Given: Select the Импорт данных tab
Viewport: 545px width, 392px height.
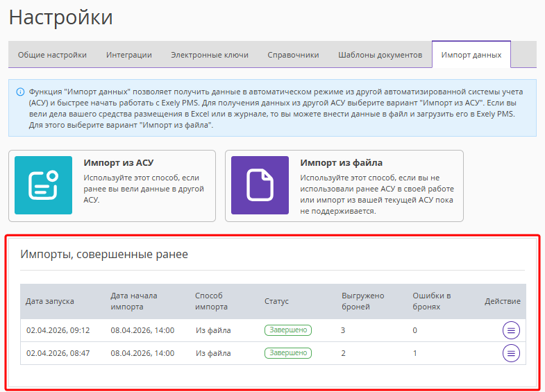Looking at the screenshot, I should click(x=471, y=55).
